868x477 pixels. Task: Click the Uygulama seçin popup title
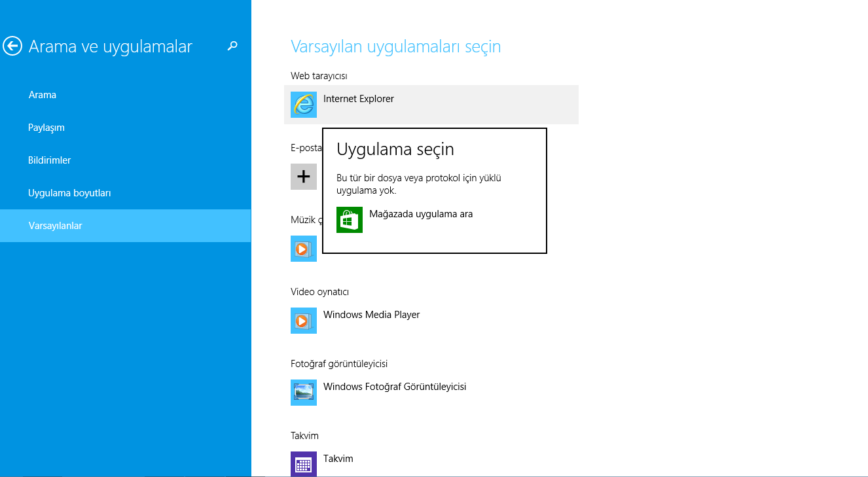pos(395,149)
